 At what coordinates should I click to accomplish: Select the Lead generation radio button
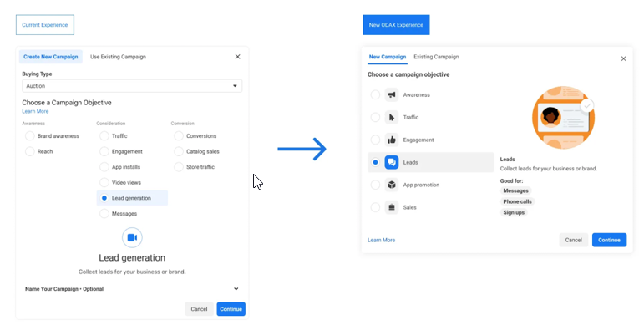click(x=104, y=198)
